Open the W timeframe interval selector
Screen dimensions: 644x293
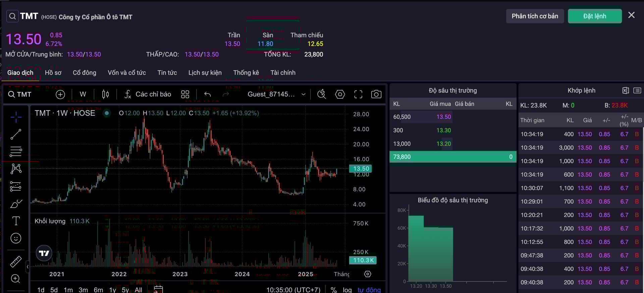83,94
